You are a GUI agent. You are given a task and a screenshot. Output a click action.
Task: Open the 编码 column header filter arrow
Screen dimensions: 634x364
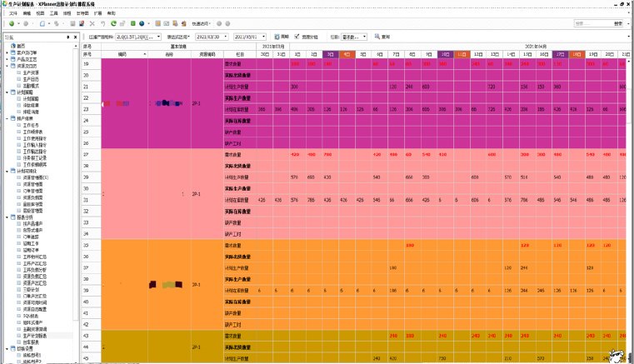click(x=145, y=54)
